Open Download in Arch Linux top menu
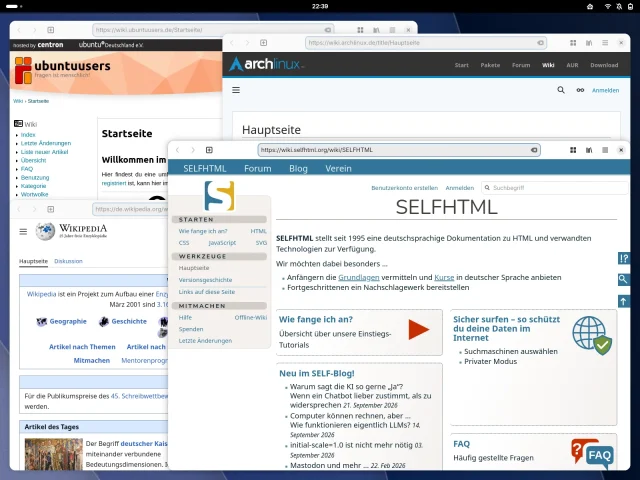The width and height of the screenshot is (640, 480). pyautogui.click(x=604, y=65)
